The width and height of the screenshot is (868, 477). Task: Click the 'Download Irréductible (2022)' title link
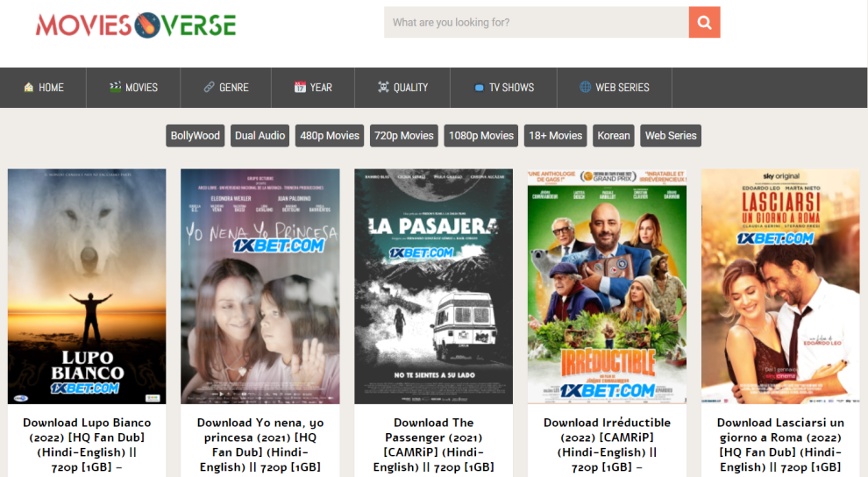click(x=608, y=445)
